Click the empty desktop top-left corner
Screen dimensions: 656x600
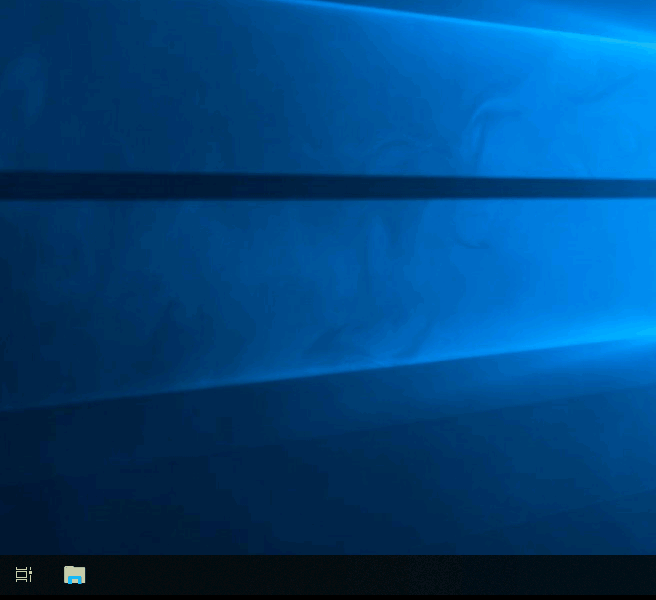click(x=15, y=15)
